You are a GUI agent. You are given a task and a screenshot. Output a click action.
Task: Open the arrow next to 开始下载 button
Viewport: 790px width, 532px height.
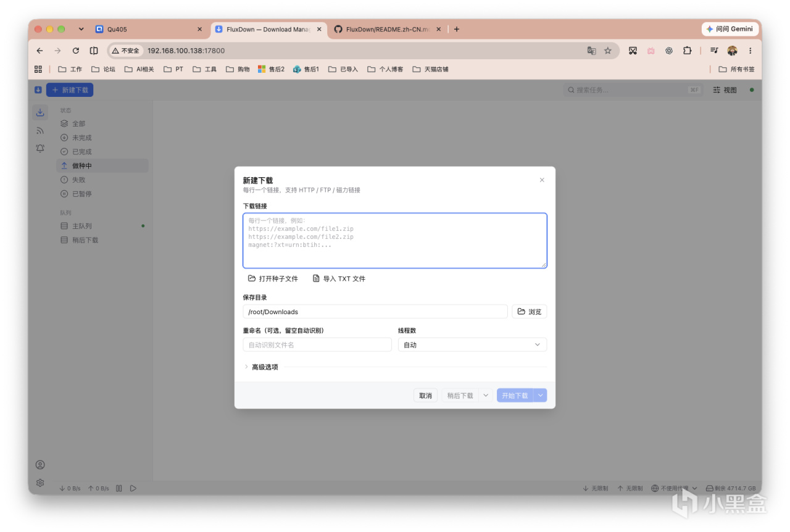[x=541, y=396]
